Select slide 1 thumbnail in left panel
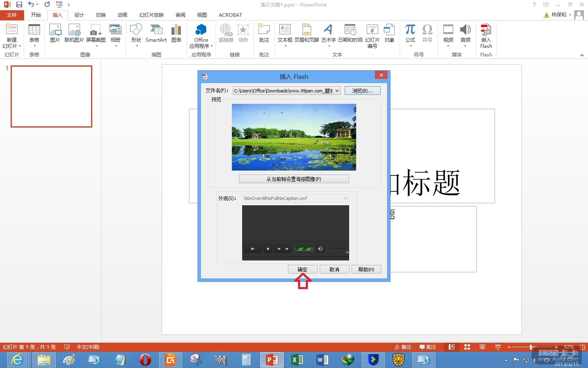588x368 pixels. click(51, 96)
